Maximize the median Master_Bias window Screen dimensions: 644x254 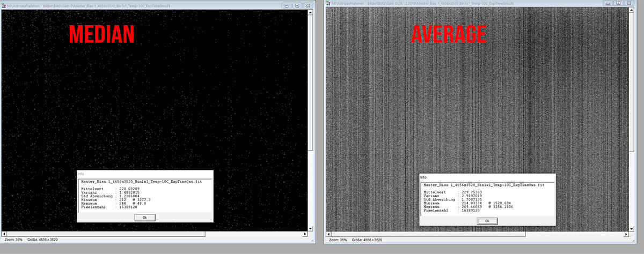(297, 5)
